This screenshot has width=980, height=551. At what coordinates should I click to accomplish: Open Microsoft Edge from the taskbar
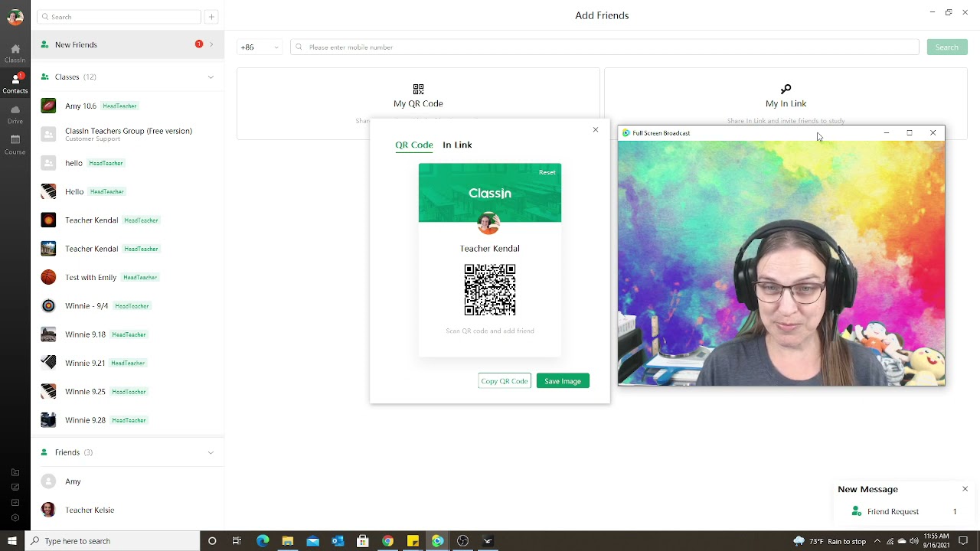click(x=263, y=541)
